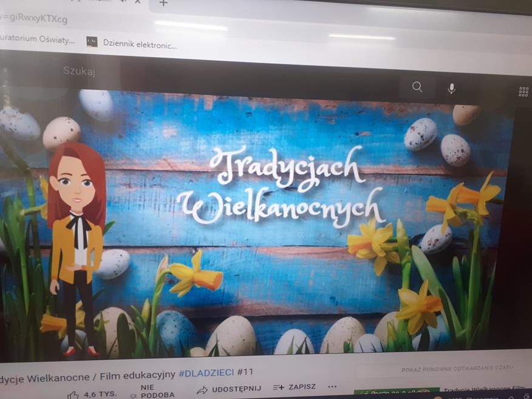Activate voice search with the microphone icon
The width and height of the screenshot is (532, 399).
click(451, 89)
